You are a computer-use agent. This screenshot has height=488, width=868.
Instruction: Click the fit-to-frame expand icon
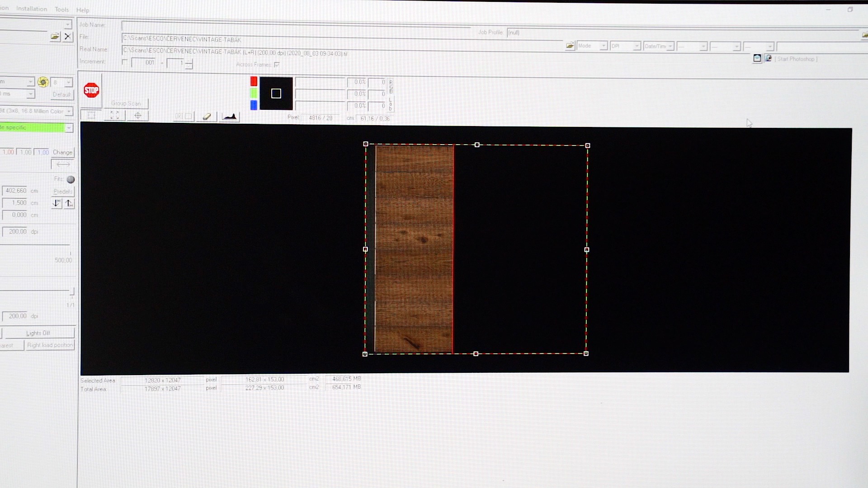coord(114,115)
